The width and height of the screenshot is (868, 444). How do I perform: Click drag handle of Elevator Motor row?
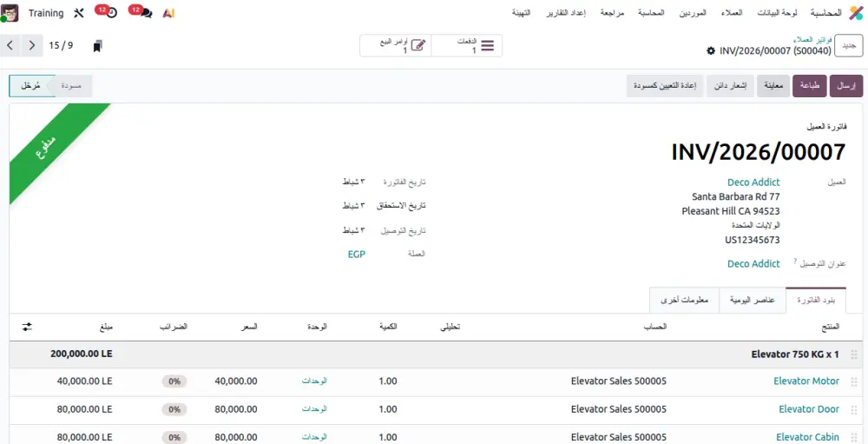tap(853, 381)
